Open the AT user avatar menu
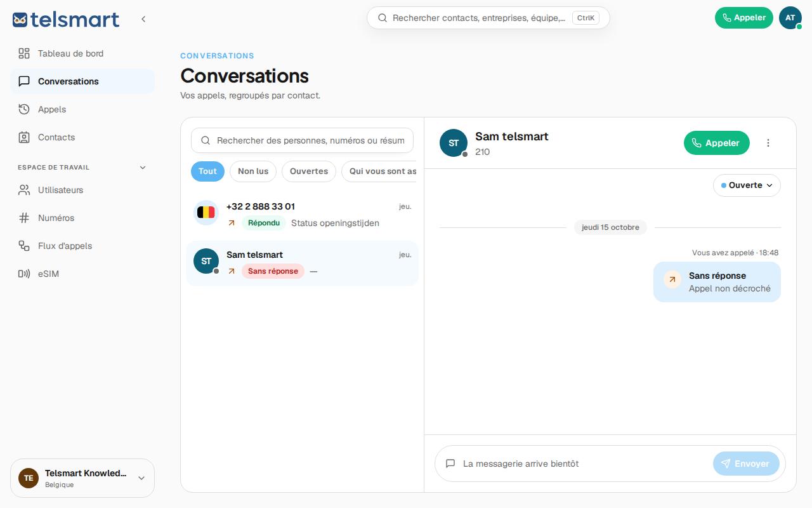The width and height of the screenshot is (812, 508). pyautogui.click(x=790, y=18)
